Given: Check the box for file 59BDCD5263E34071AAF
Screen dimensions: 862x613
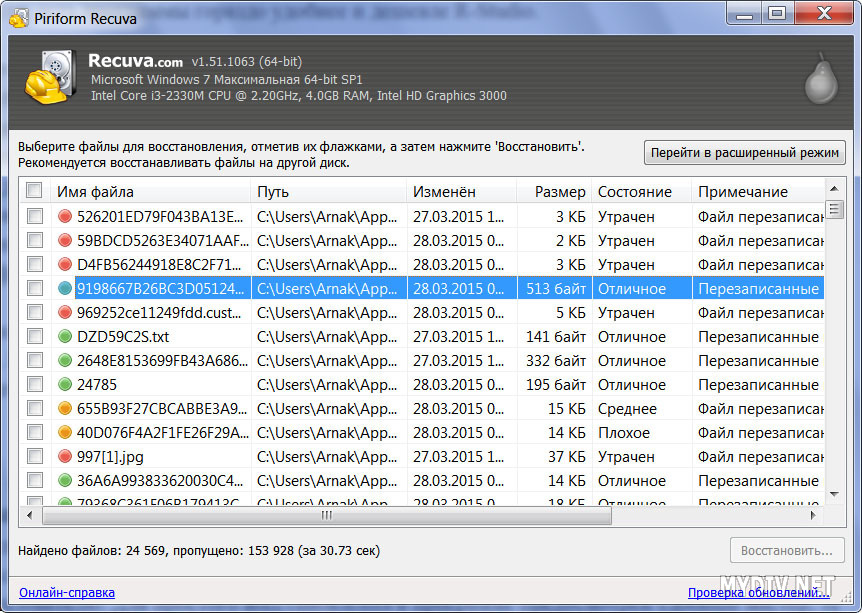Looking at the screenshot, I should click(x=35, y=240).
